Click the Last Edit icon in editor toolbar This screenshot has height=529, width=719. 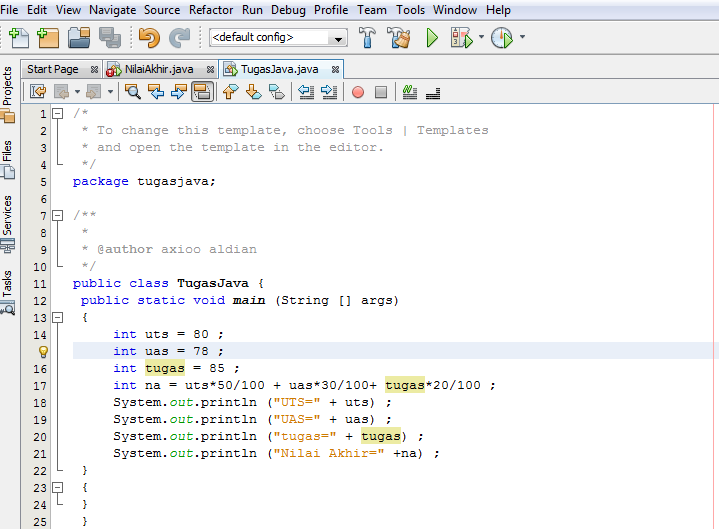click(38, 92)
